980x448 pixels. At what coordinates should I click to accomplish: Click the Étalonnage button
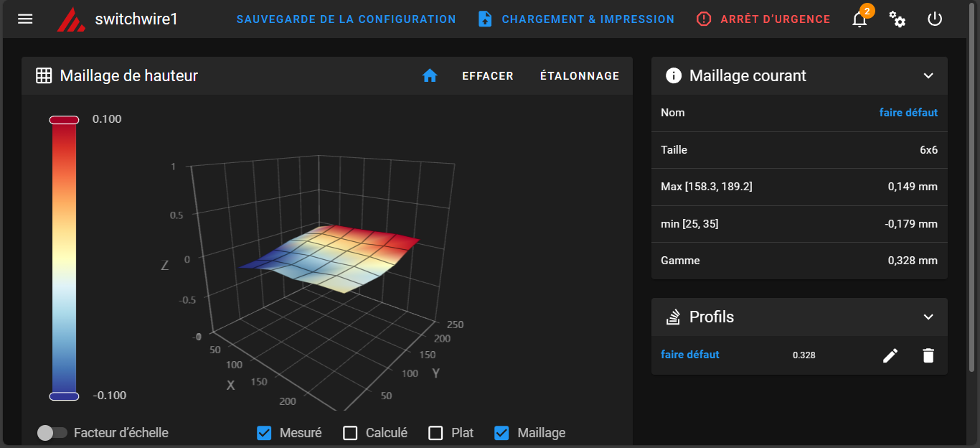click(x=580, y=75)
